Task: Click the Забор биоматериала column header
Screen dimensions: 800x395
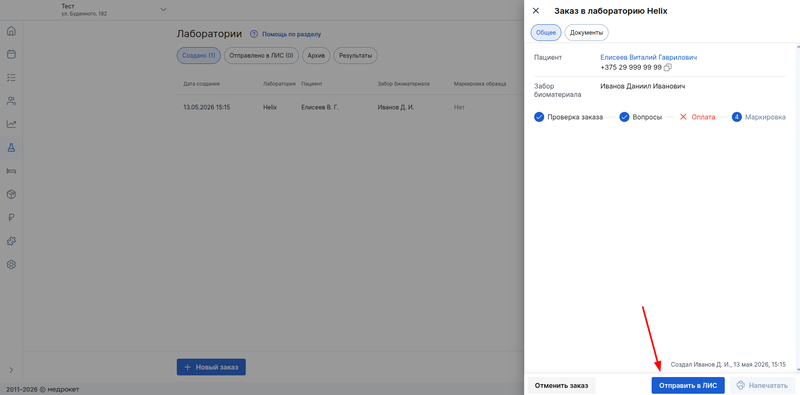Action: tap(403, 84)
